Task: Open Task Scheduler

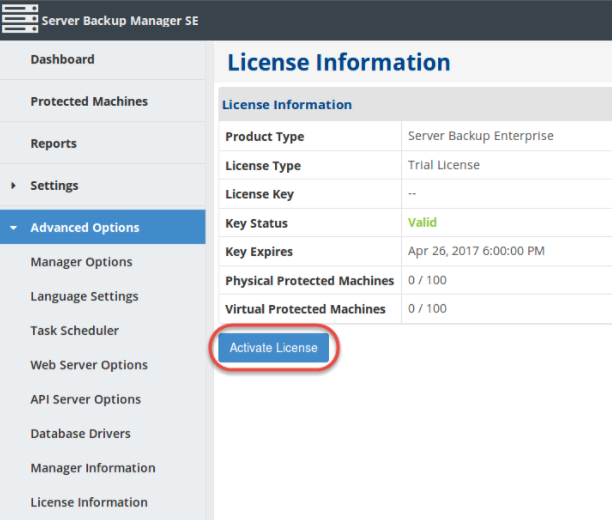Action: tap(75, 331)
